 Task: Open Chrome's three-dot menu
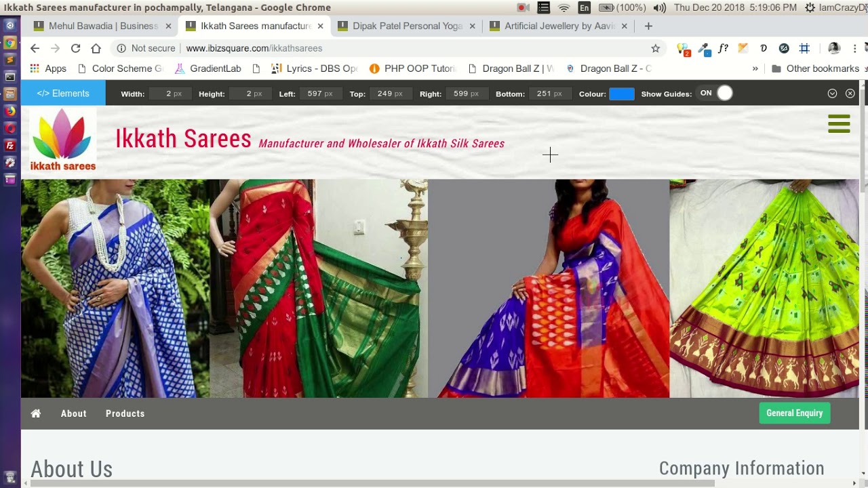[x=855, y=48]
